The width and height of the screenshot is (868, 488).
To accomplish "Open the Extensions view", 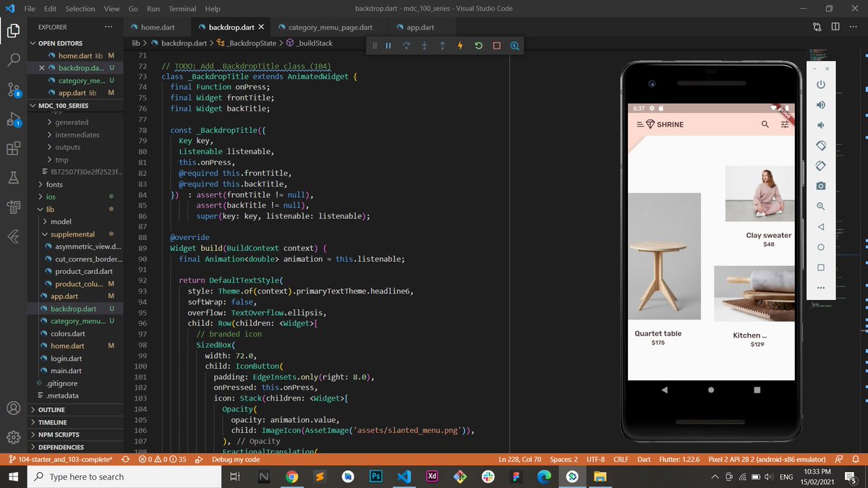I will 13,148.
